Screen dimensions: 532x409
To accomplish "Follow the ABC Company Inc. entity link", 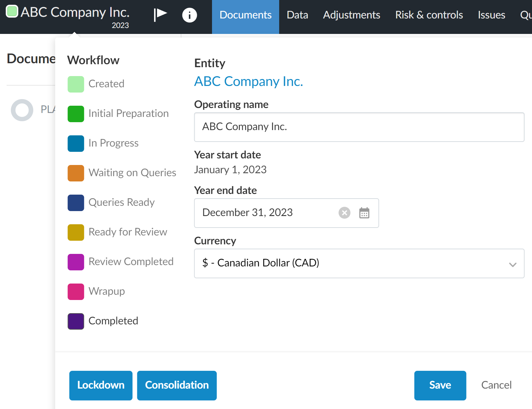I will (248, 81).
